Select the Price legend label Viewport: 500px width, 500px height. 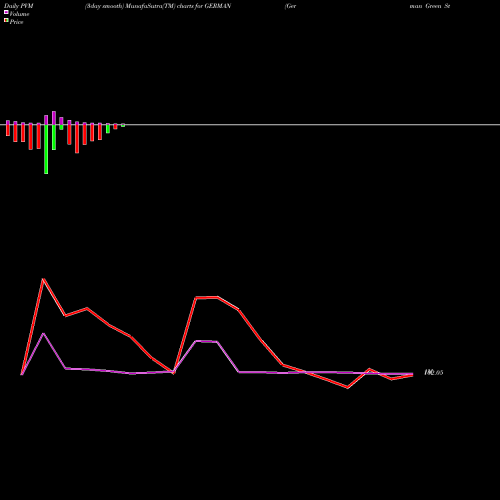16,22
